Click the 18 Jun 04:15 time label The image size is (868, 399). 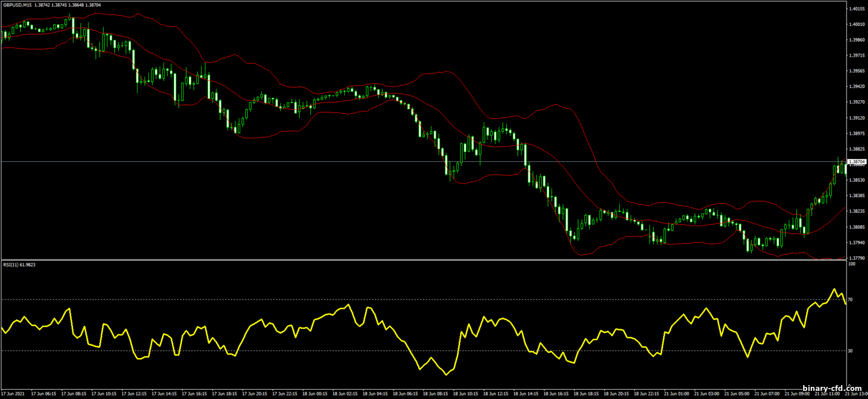click(x=376, y=394)
